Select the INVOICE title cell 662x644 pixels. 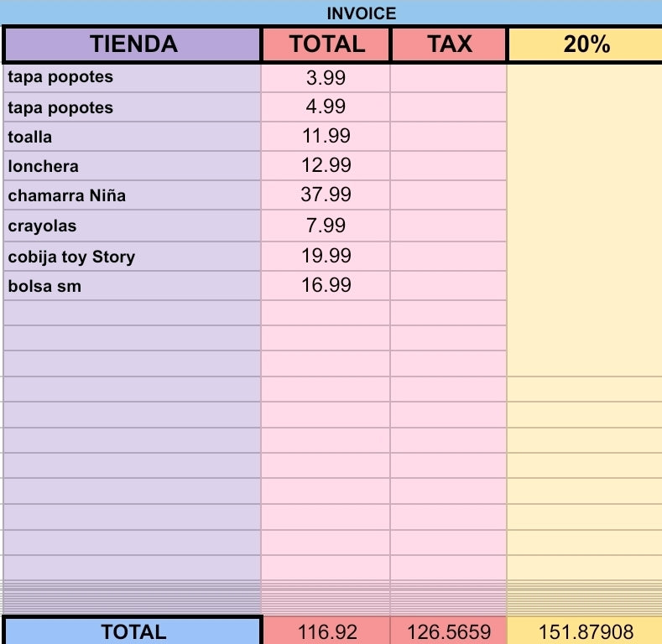point(331,13)
